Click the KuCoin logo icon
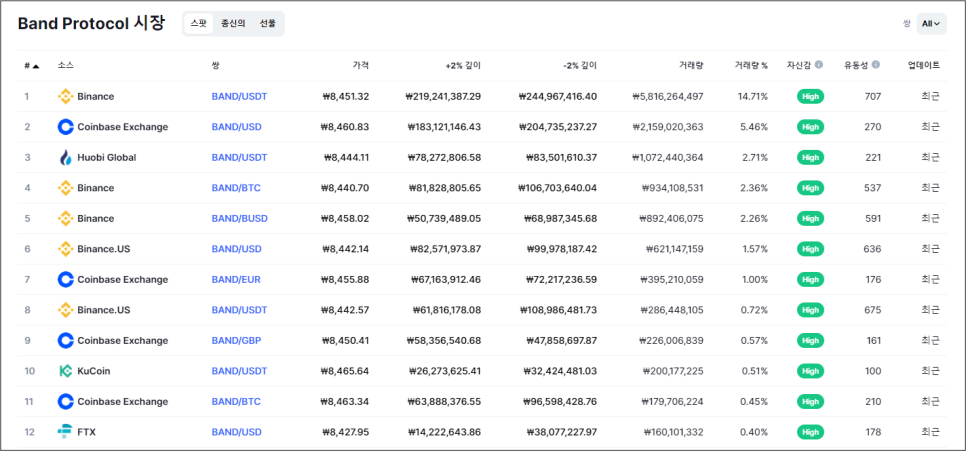This screenshot has width=966, height=451. coord(65,371)
